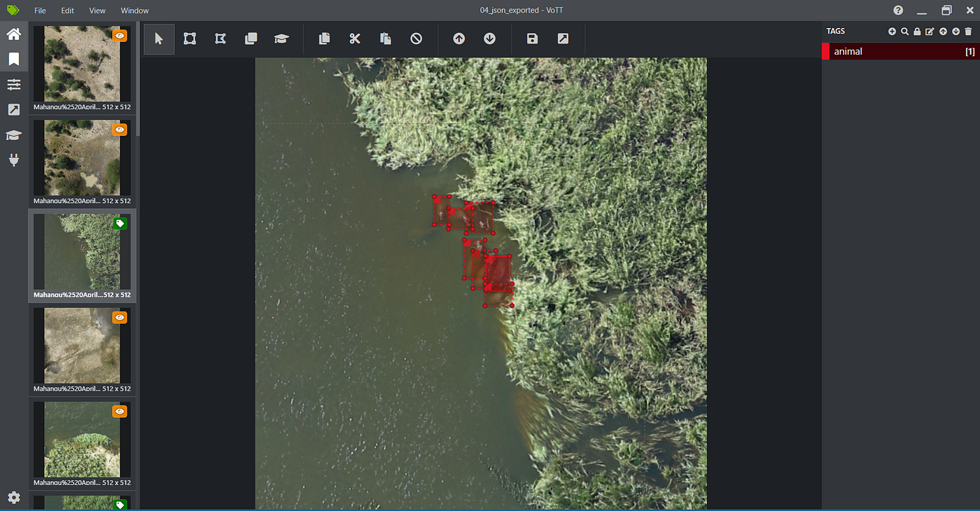Delete the selected tag with trash icon
The image size is (980, 511).
[x=968, y=31]
